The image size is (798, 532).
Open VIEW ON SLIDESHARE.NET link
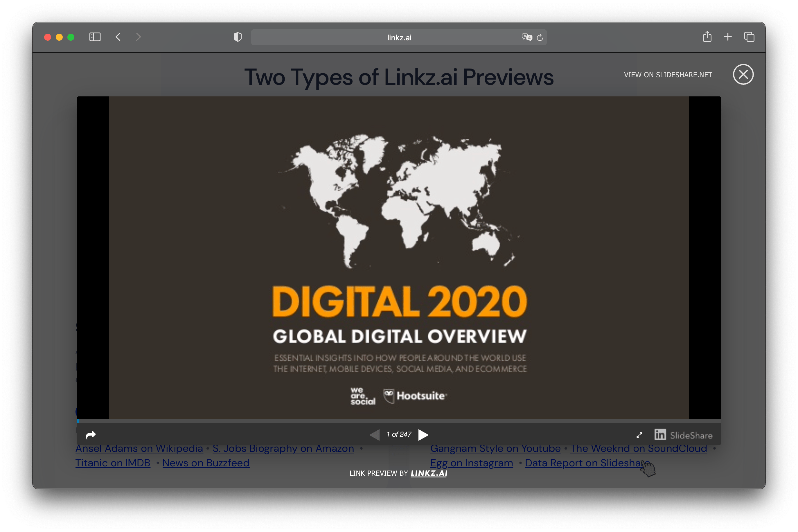coord(668,75)
